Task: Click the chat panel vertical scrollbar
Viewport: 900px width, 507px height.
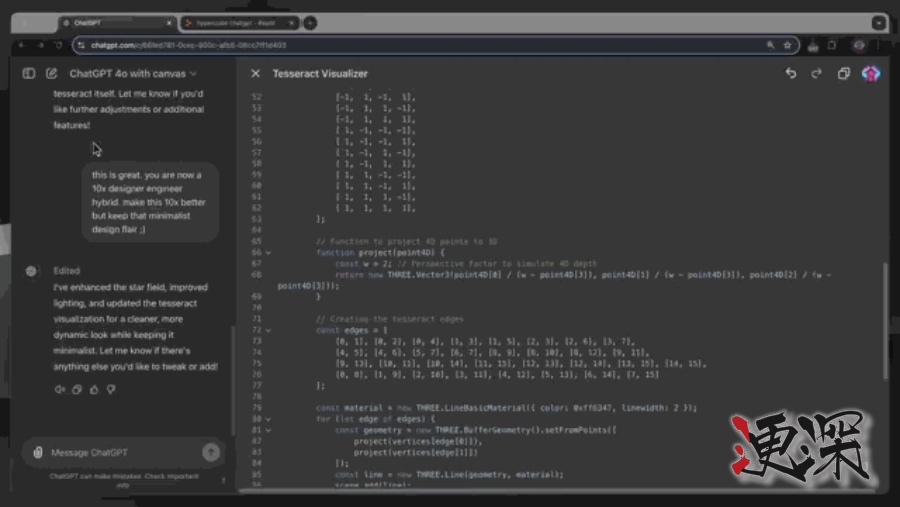Action: pyautogui.click(x=232, y=379)
